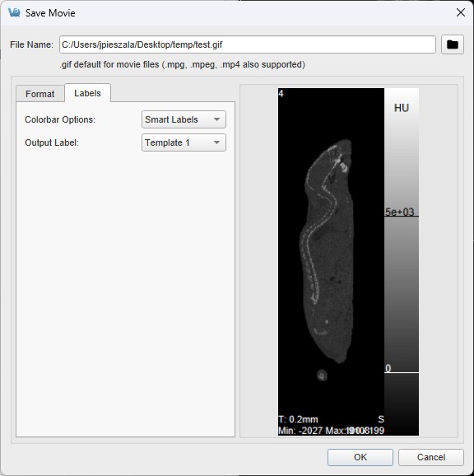Click the S orientation marker in preview

[381, 419]
